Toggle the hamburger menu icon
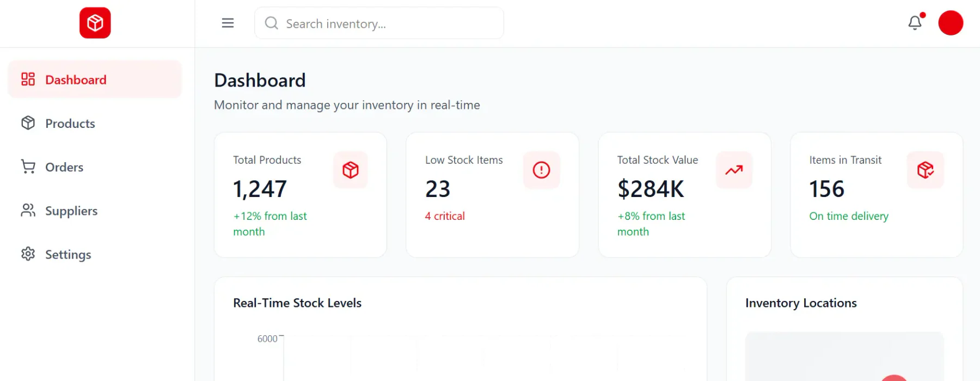Screen dimensions: 980x381 (x=228, y=23)
